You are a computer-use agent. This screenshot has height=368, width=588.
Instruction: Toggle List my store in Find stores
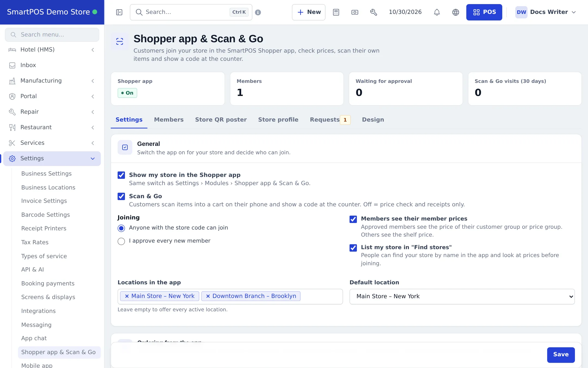(x=353, y=248)
